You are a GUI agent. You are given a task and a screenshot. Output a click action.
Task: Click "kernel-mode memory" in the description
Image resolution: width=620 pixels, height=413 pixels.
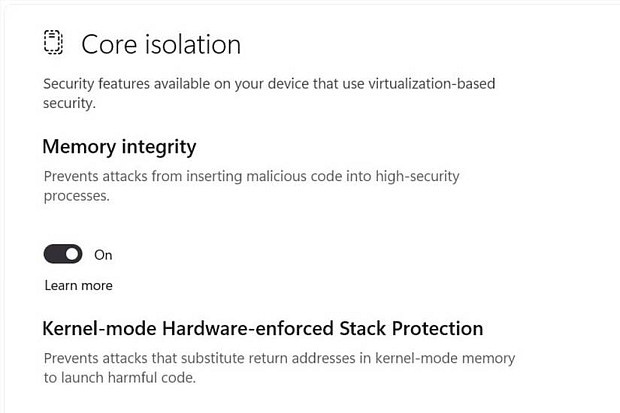445,358
